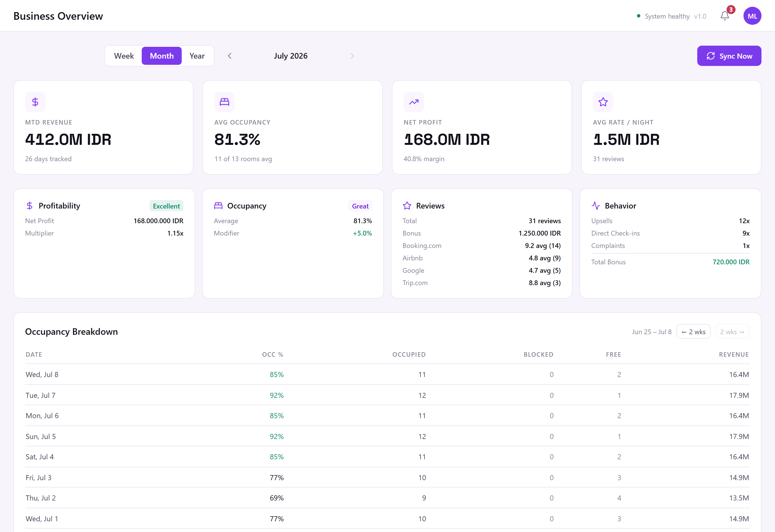Click the 13.5M revenue for Thu, Jul 2
775x532 pixels.
(739, 498)
